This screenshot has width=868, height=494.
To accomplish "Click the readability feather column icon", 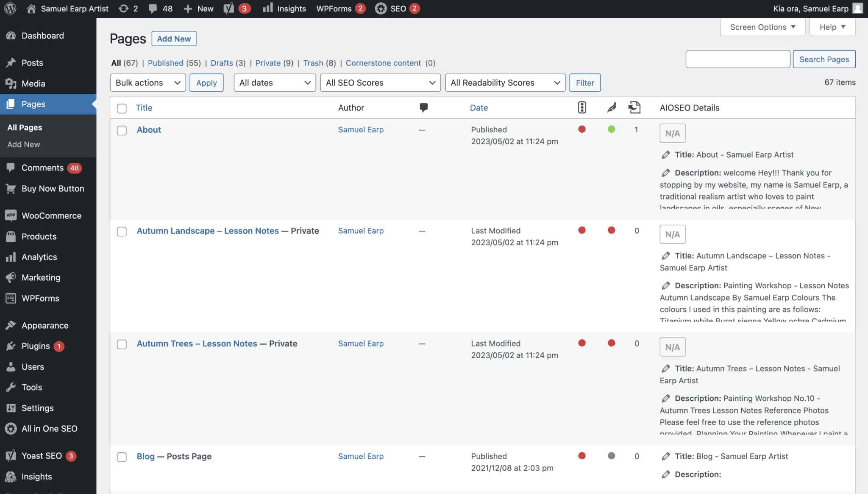I will (x=611, y=107).
